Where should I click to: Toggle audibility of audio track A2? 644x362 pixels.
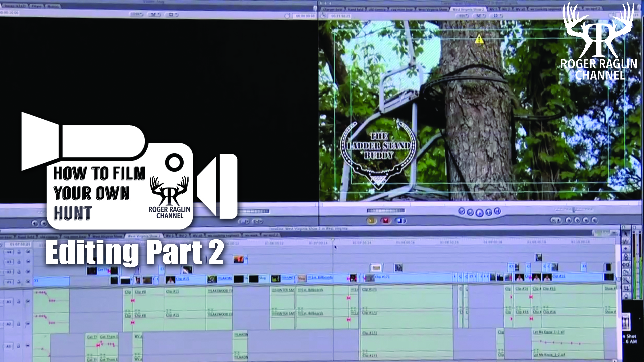pyautogui.click(x=28, y=324)
